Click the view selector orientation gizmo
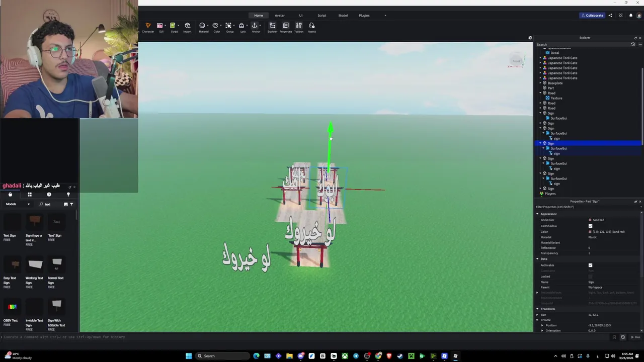Viewport: 644px width, 362px height. (516, 61)
